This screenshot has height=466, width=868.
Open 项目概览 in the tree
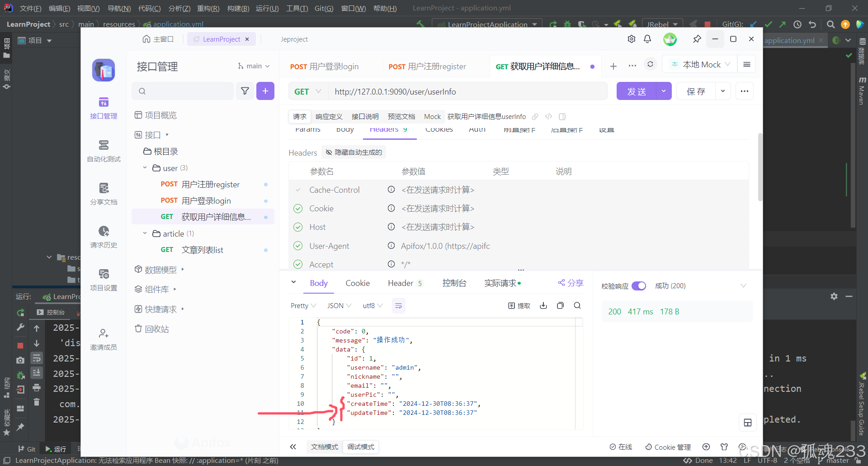(x=156, y=115)
